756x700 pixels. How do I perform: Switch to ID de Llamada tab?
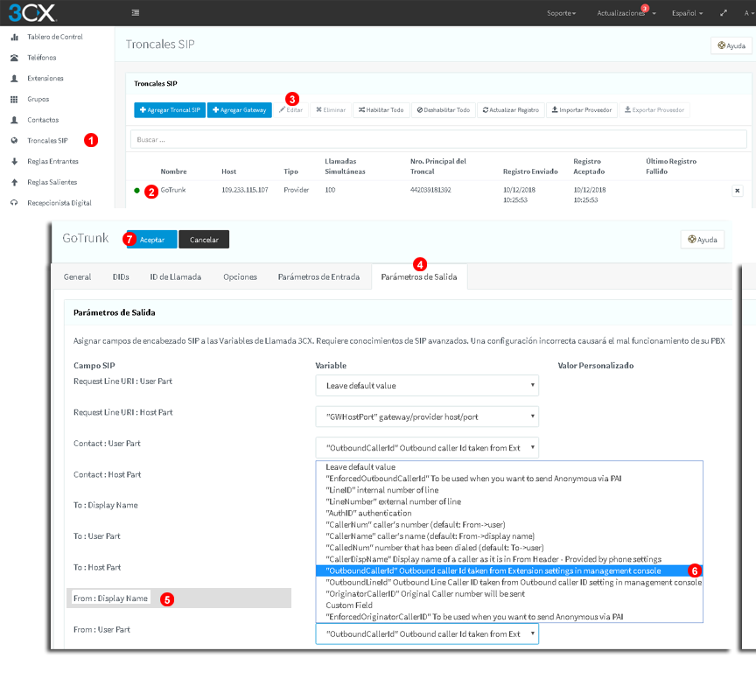coord(176,276)
